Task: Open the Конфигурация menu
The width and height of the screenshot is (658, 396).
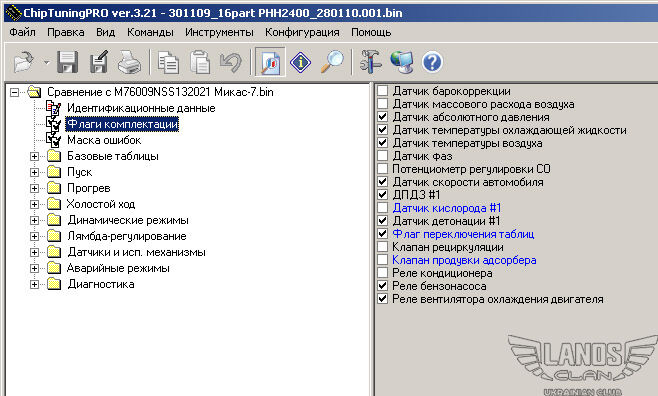Action: 302,32
